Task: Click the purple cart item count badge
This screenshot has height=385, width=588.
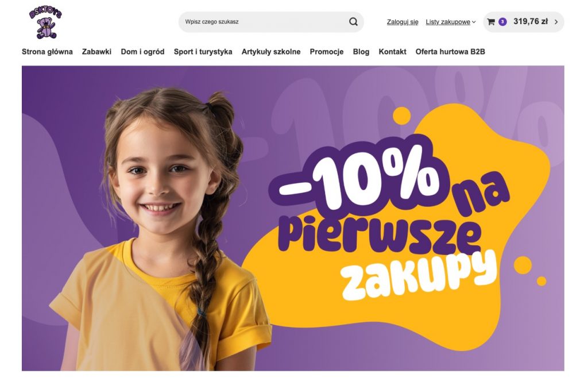Action: pos(502,22)
